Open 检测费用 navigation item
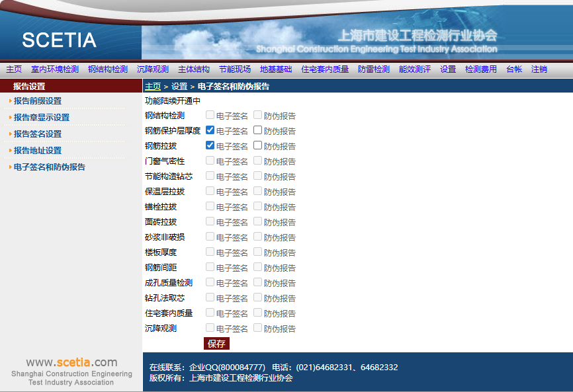The height and width of the screenshot is (392, 573). click(481, 69)
